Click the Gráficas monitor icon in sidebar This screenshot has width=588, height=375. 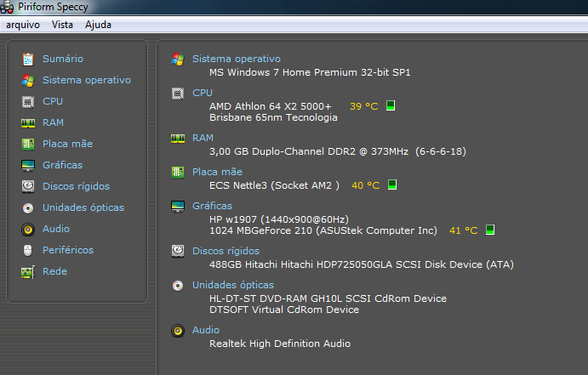tap(28, 165)
